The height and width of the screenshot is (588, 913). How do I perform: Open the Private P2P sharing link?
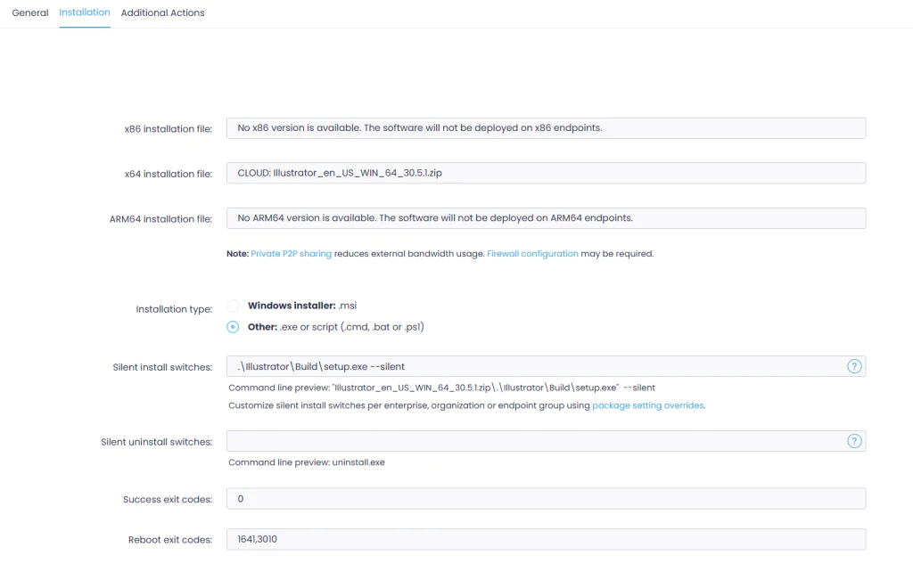click(x=292, y=254)
